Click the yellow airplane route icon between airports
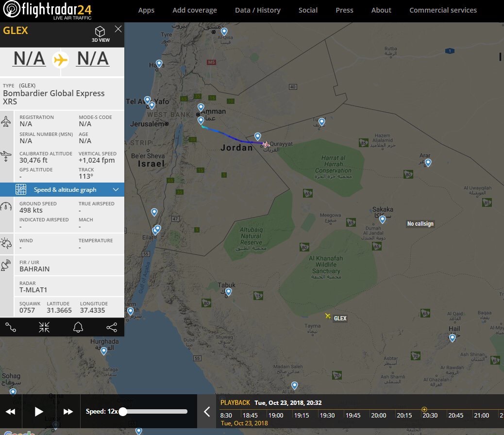Viewport: 504px width, 435px height. (x=60, y=60)
